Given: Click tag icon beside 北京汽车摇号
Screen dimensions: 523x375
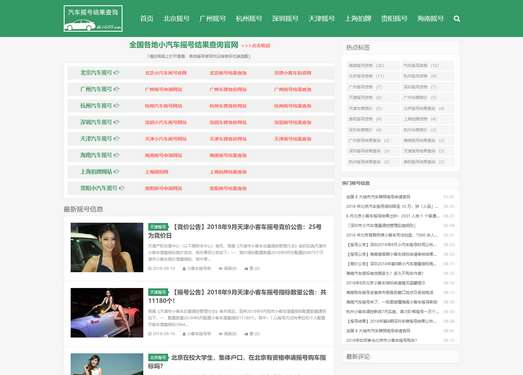Looking at the screenshot, I should pyautogui.click(x=116, y=73).
